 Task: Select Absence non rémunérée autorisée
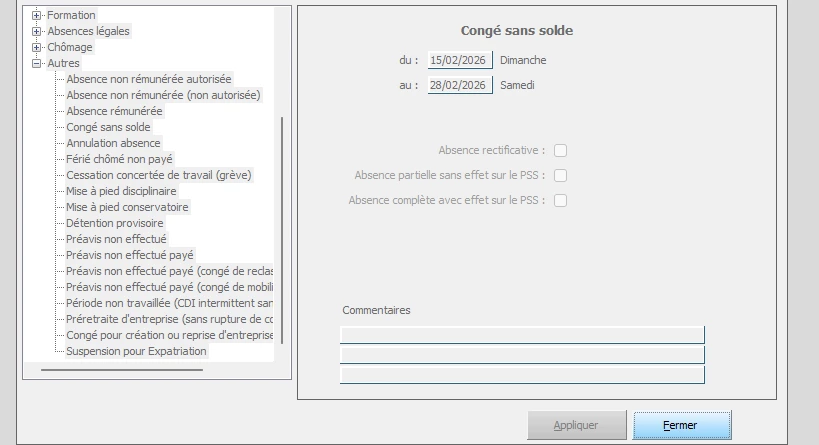(x=148, y=79)
